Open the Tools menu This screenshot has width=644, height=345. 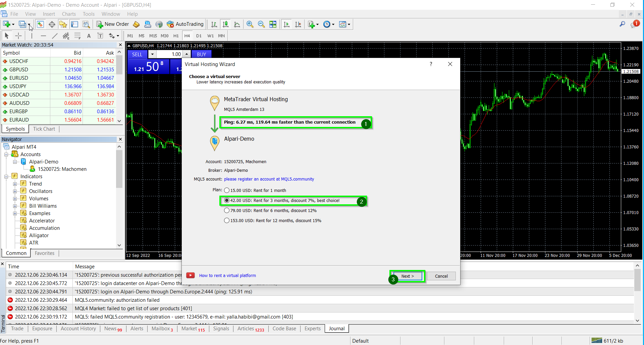click(x=89, y=14)
